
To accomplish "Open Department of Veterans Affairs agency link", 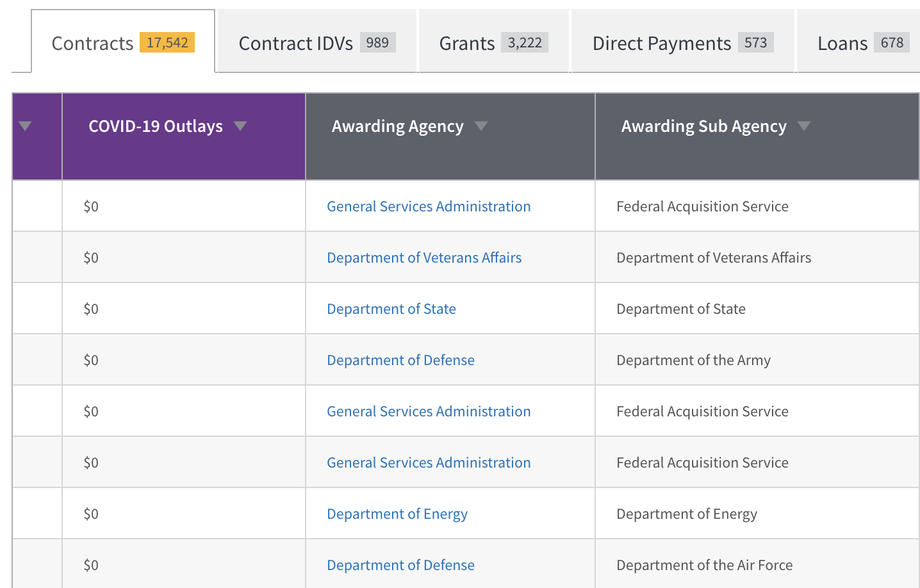I will (x=424, y=257).
